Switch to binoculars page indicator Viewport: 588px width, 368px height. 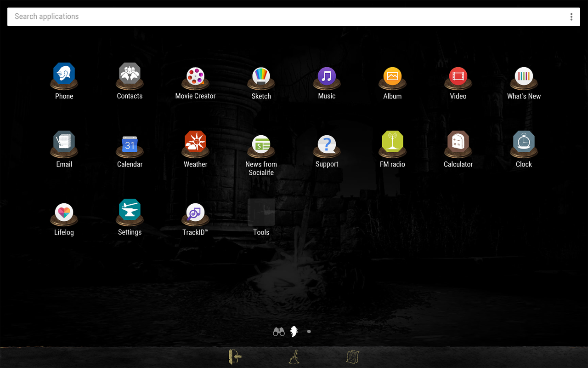click(x=279, y=331)
